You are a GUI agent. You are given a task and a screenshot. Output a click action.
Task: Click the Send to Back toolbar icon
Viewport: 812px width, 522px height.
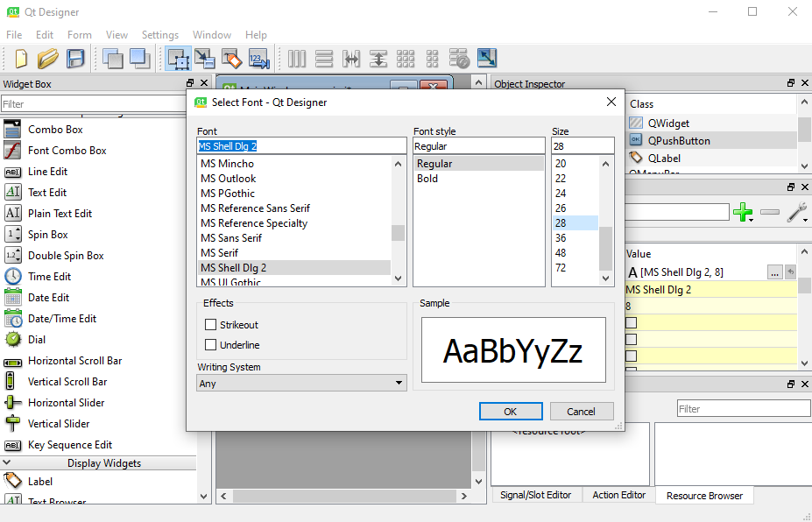[x=112, y=59]
